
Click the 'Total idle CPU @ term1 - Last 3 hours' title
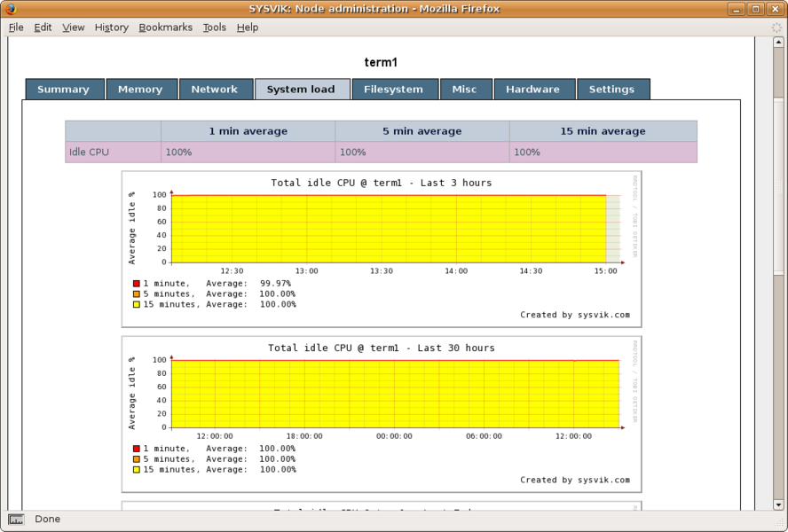click(x=382, y=183)
